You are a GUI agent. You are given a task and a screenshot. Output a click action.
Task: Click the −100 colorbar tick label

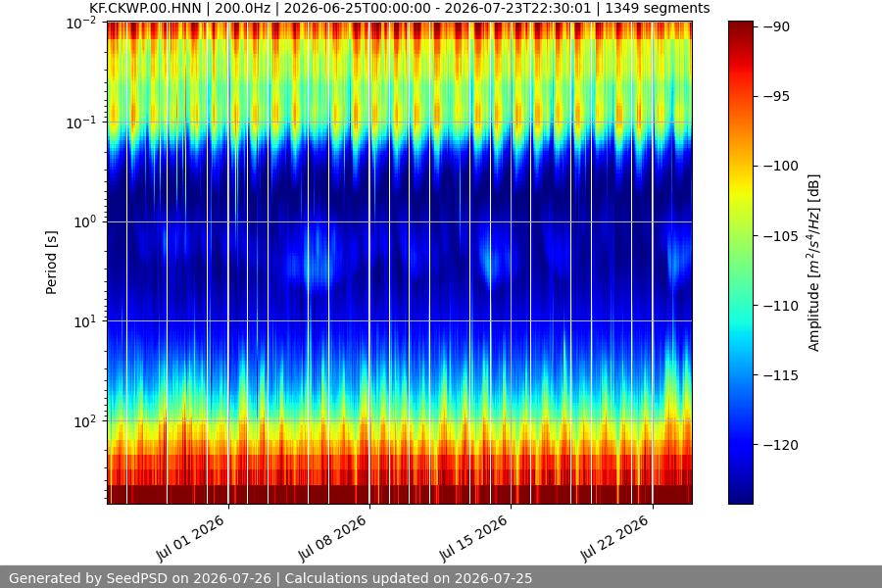[x=780, y=166]
